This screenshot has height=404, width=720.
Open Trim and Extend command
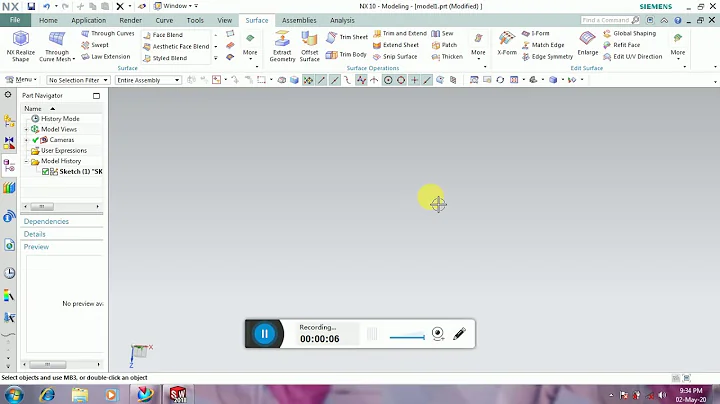point(400,34)
